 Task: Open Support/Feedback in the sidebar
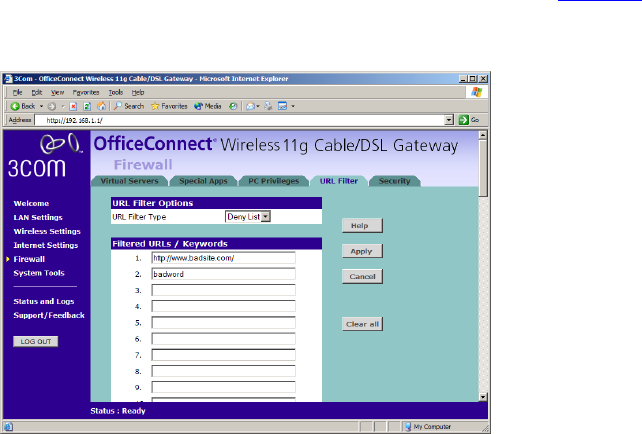coord(49,315)
